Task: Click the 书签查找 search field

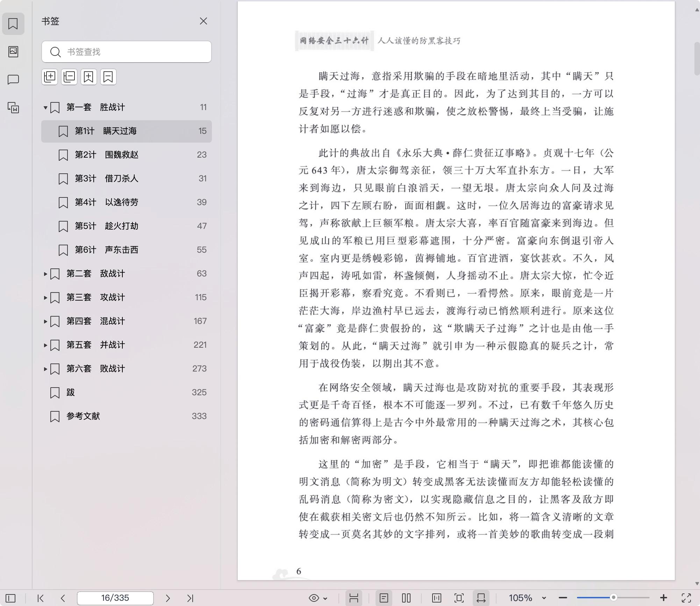Action: (127, 52)
